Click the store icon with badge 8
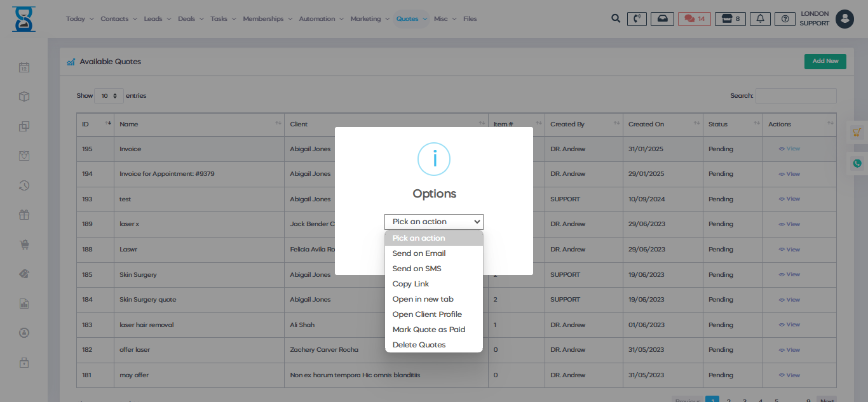 pos(730,19)
